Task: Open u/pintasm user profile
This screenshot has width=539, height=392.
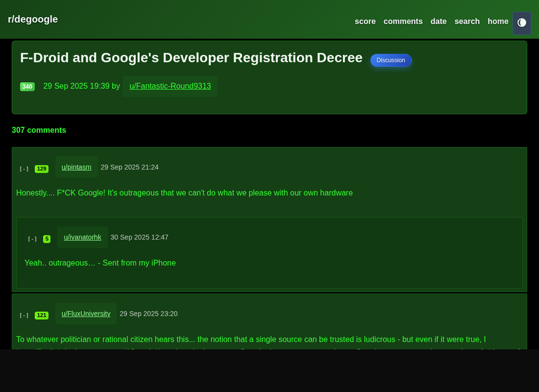Action: click(x=77, y=167)
